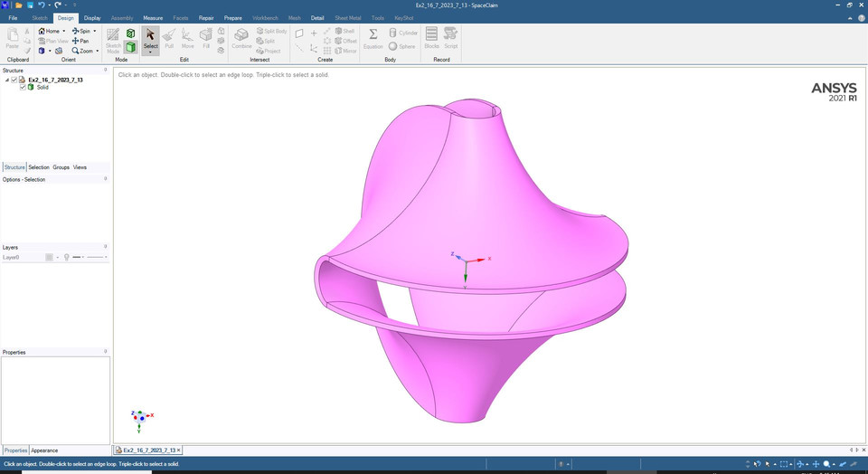Image resolution: width=868 pixels, height=474 pixels.
Task: Open the Views panel tab
Action: coord(80,167)
